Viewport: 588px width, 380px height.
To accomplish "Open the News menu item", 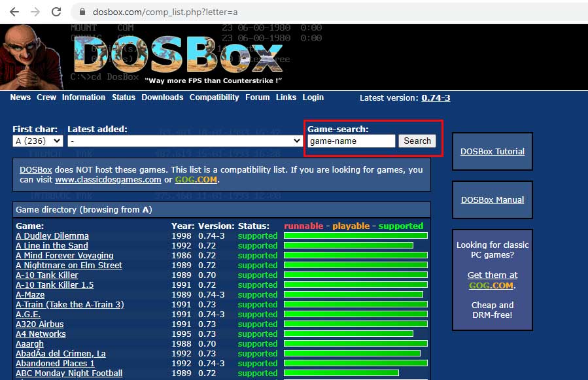I will pos(20,97).
